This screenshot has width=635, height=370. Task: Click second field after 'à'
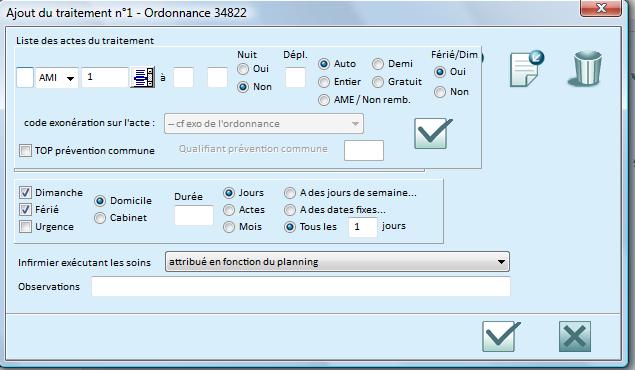pyautogui.click(x=217, y=77)
